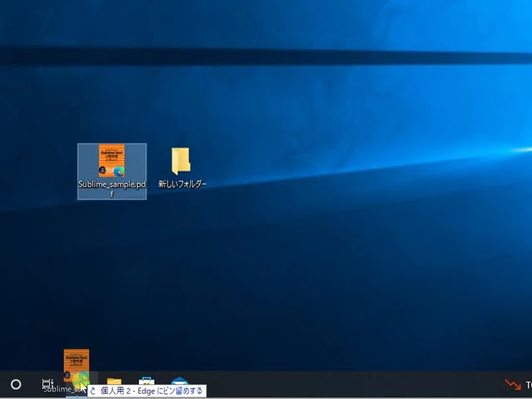The image size is (532, 399).
Task: Select the 新しいフォルダー folder icon
Action: tap(180, 160)
